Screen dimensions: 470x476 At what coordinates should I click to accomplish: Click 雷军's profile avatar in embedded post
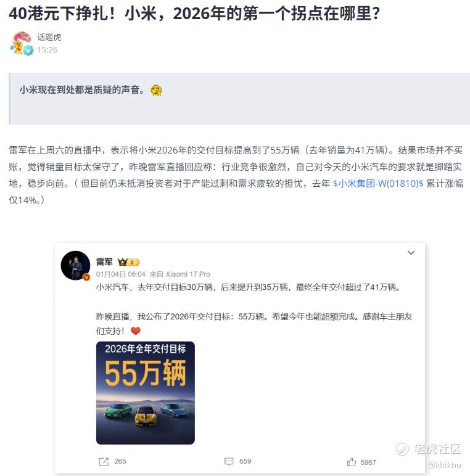coord(76,265)
